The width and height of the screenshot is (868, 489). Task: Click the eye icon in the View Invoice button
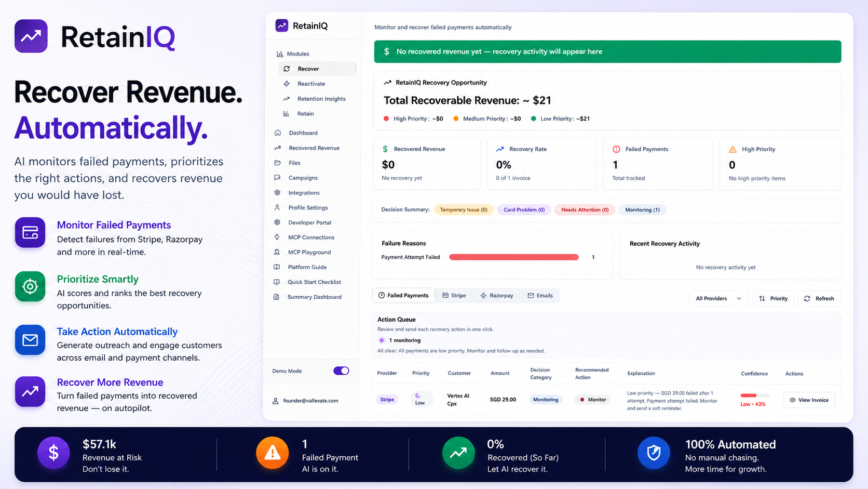tap(792, 400)
